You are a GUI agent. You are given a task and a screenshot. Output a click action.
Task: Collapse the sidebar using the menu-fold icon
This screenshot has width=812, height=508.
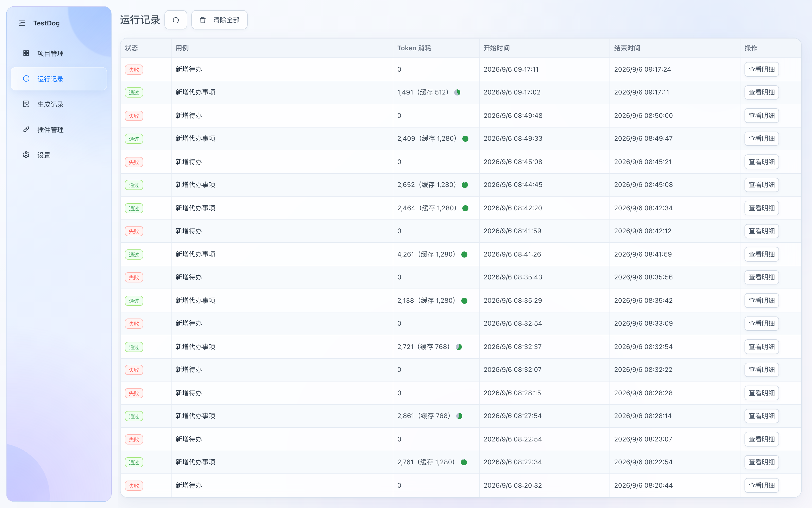[22, 23]
